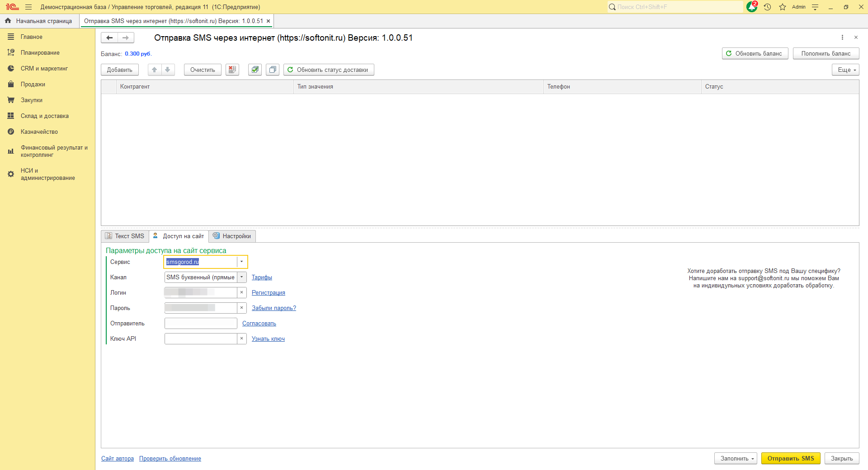This screenshot has width=868, height=470.
Task: Clear the Логин field with its X
Action: point(242,293)
